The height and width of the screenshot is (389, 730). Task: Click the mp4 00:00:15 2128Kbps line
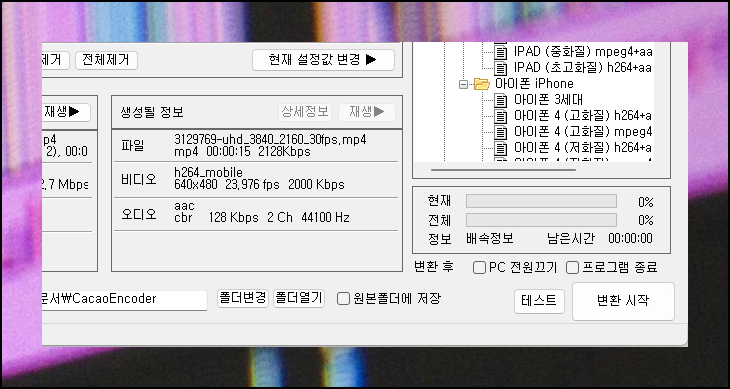coord(242,152)
